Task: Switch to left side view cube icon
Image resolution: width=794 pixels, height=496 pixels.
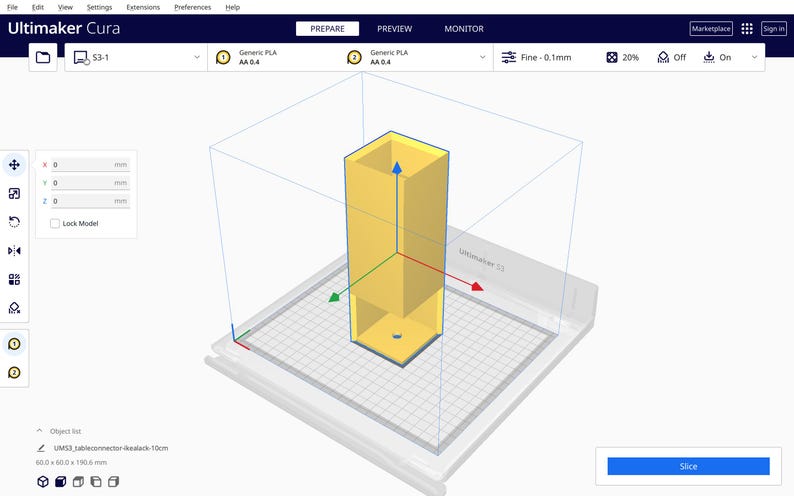Action: 96,481
